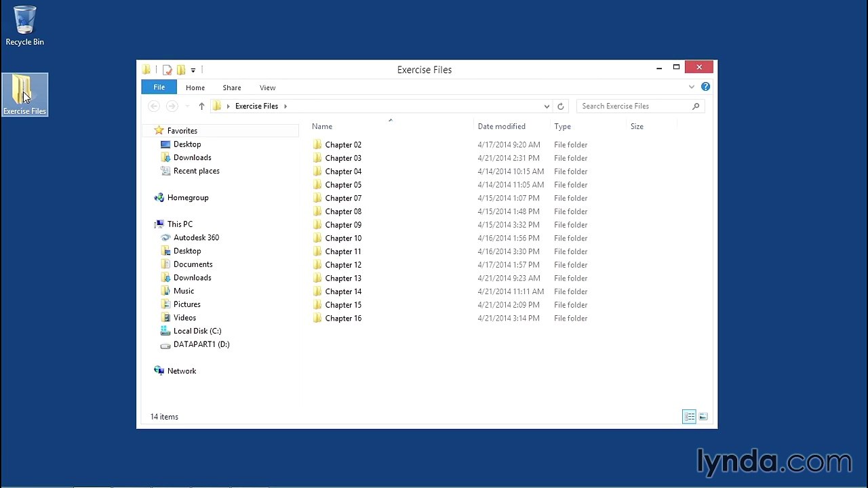Open the Share ribbon tab
This screenshot has height=488, width=868.
click(232, 87)
